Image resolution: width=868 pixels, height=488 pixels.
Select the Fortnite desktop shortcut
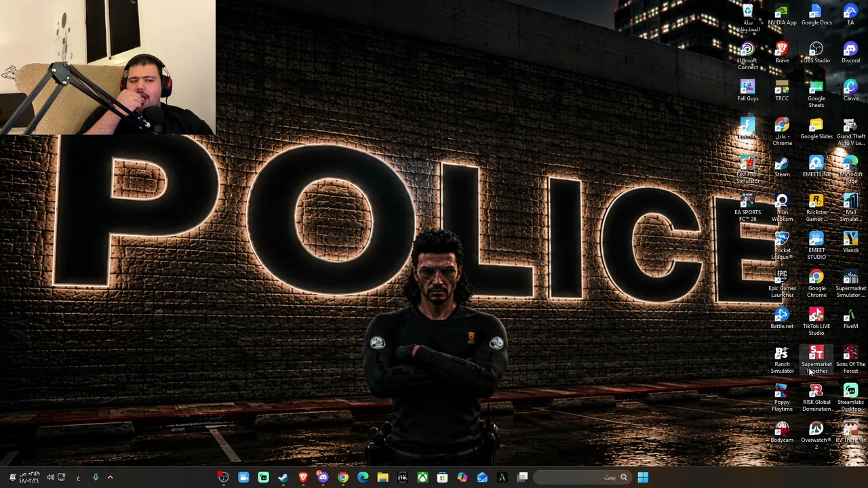tap(747, 129)
